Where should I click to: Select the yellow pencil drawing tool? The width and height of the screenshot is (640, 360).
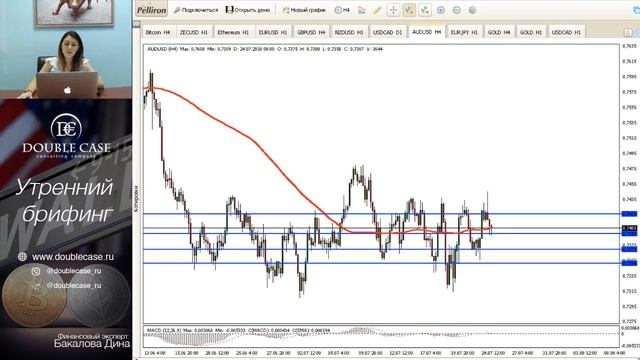[377, 10]
